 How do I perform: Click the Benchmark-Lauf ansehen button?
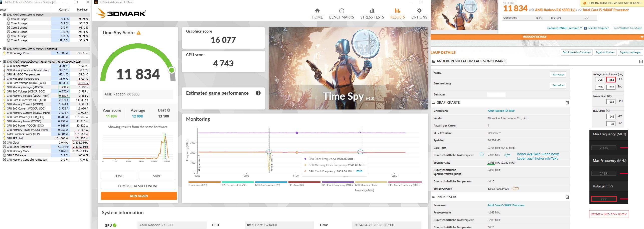(577, 52)
